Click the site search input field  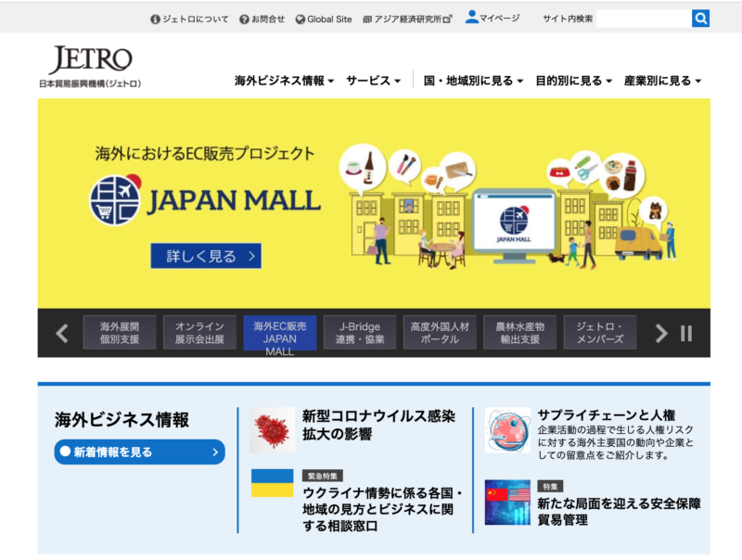click(644, 19)
